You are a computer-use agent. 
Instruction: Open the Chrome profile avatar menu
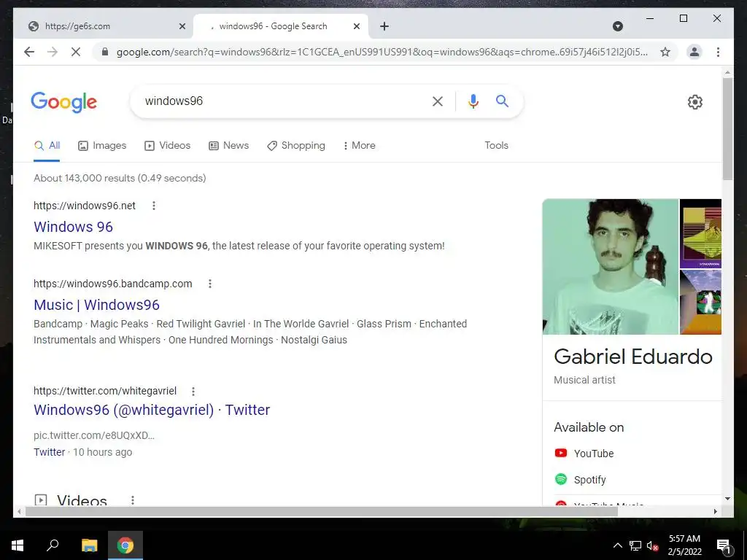[694, 52]
